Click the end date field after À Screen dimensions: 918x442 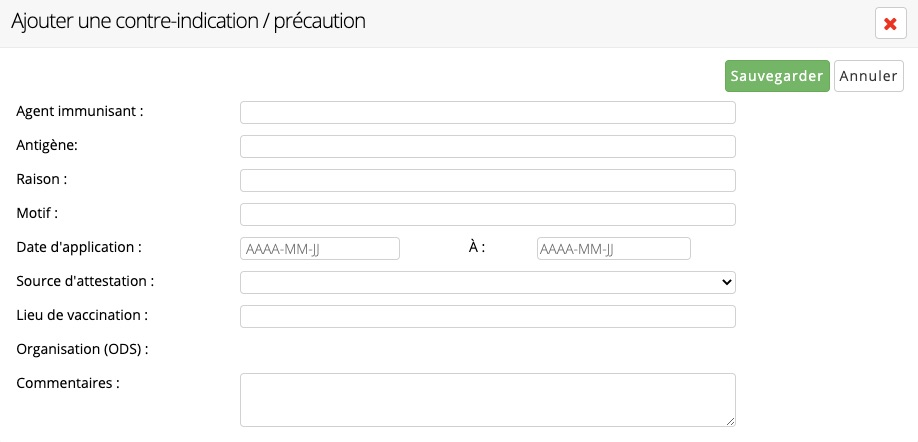(x=614, y=248)
